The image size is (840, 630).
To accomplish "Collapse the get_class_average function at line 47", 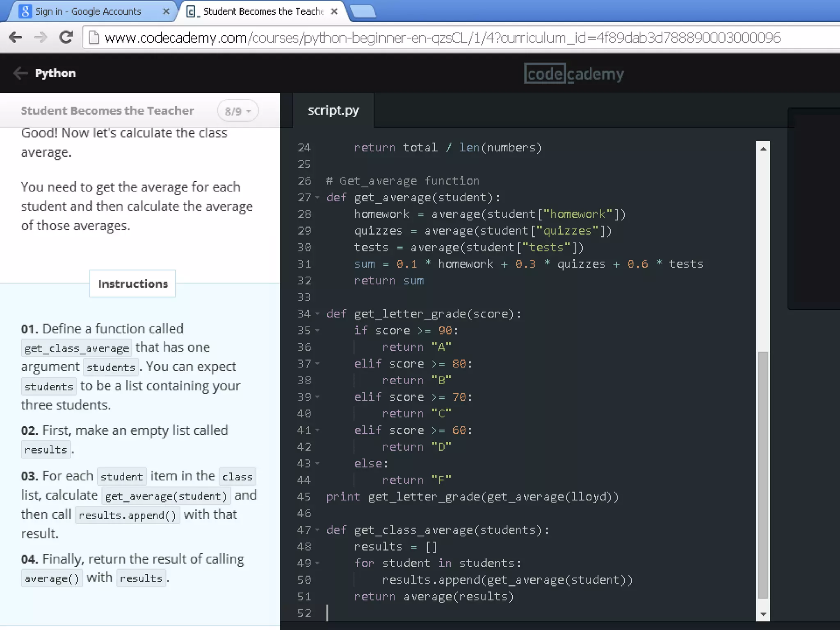I will tap(317, 530).
